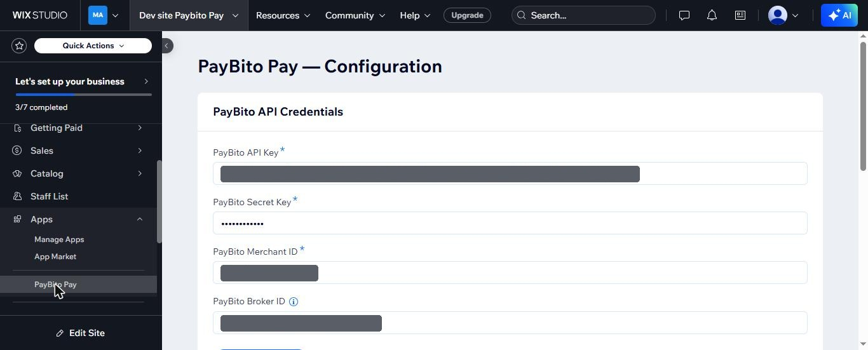Select PayBito Pay in the sidebar
868x350 pixels.
click(78, 285)
